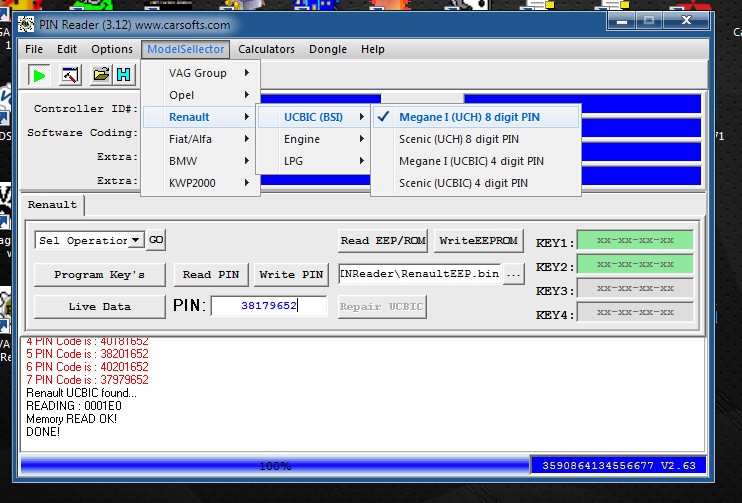Open the Help menu
This screenshot has height=503, width=742.
tap(372, 49)
